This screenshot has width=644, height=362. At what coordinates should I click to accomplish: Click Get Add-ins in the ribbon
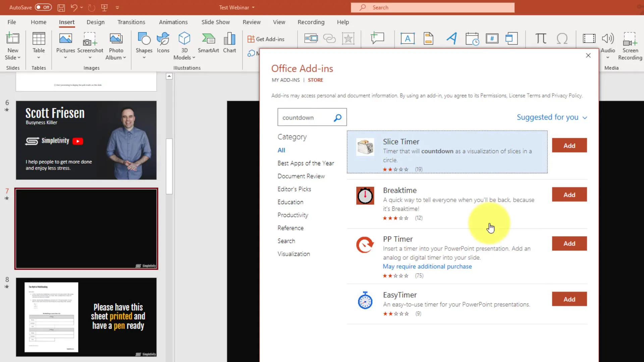pos(266,39)
